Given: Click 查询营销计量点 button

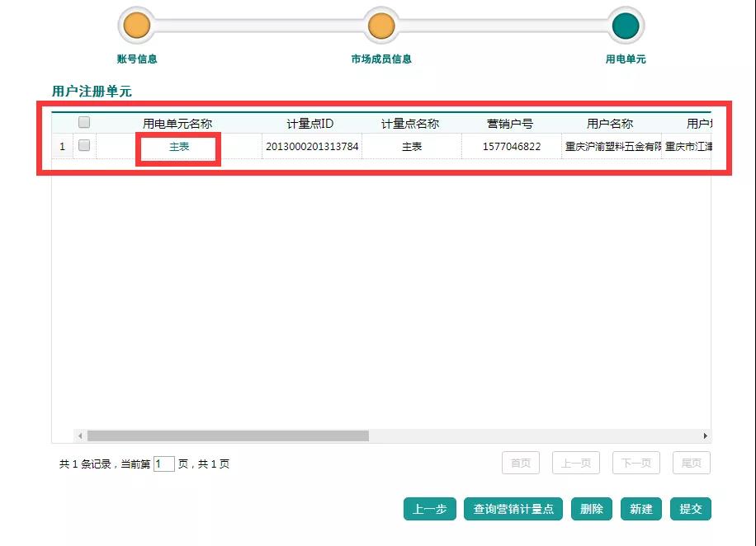Looking at the screenshot, I should pyautogui.click(x=513, y=509).
